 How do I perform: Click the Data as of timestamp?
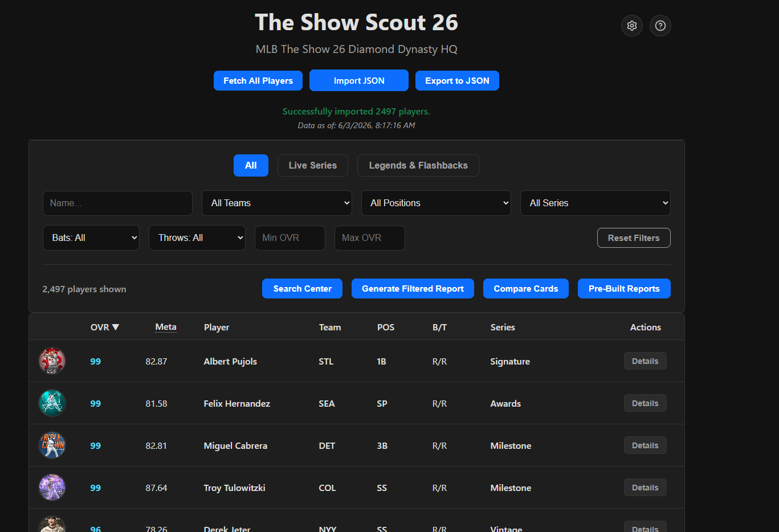coord(356,125)
